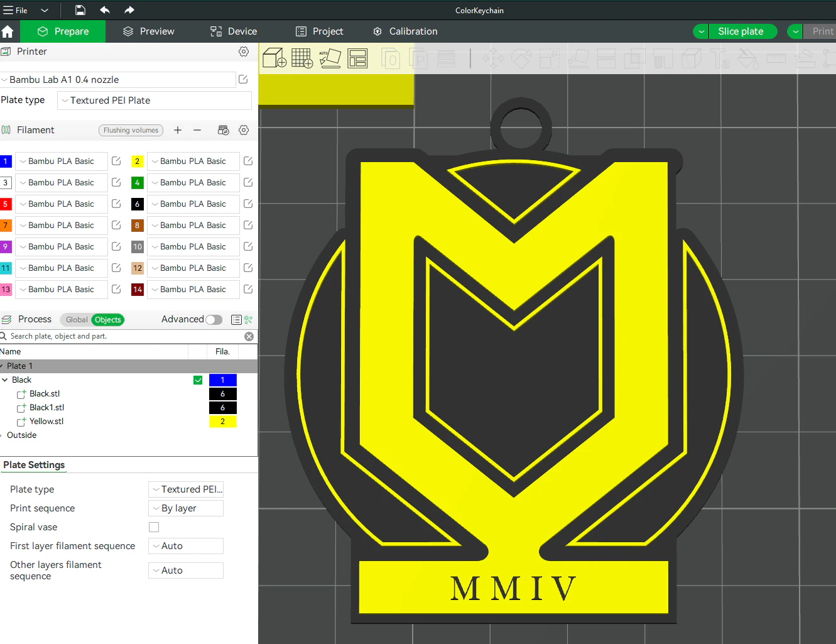Open Print sequence By layer dropdown
This screenshot has width=836, height=644.
click(x=186, y=508)
